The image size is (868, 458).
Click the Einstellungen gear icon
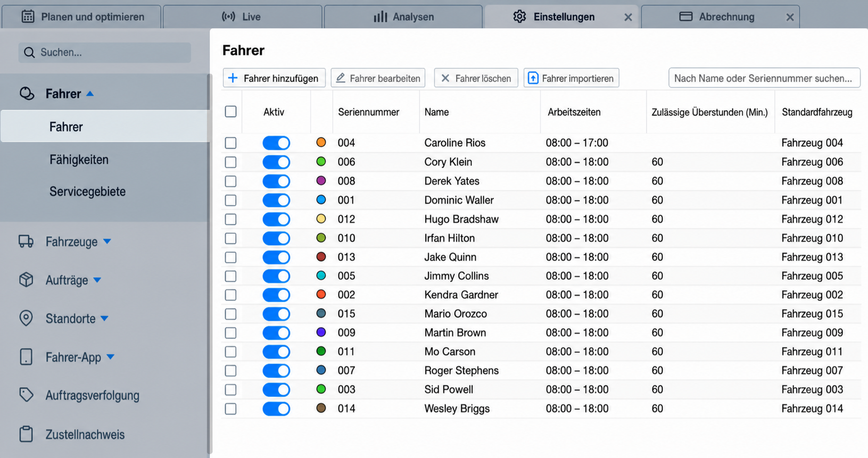point(519,16)
